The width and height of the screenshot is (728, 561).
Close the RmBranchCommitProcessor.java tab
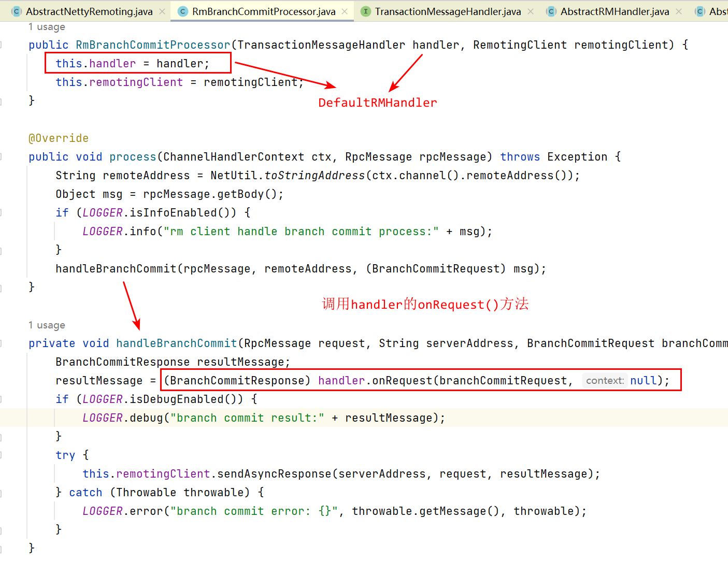[345, 11]
